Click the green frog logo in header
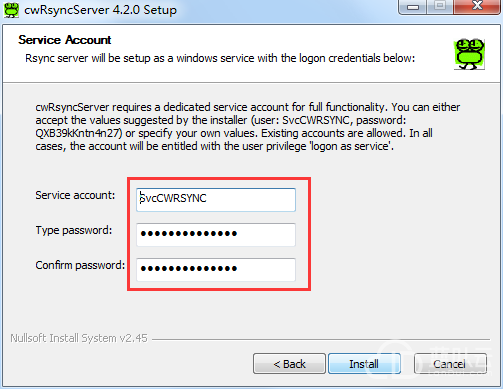The width and height of the screenshot is (503, 389). (469, 54)
